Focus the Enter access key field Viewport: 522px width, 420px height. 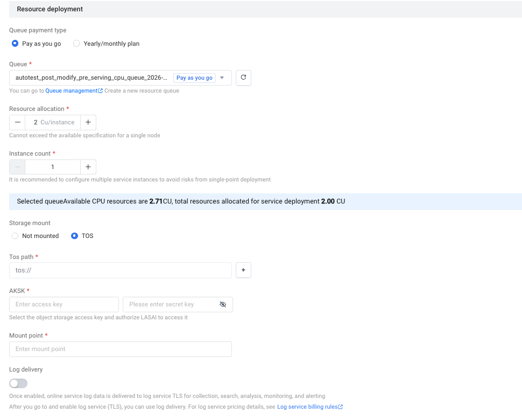(64, 304)
